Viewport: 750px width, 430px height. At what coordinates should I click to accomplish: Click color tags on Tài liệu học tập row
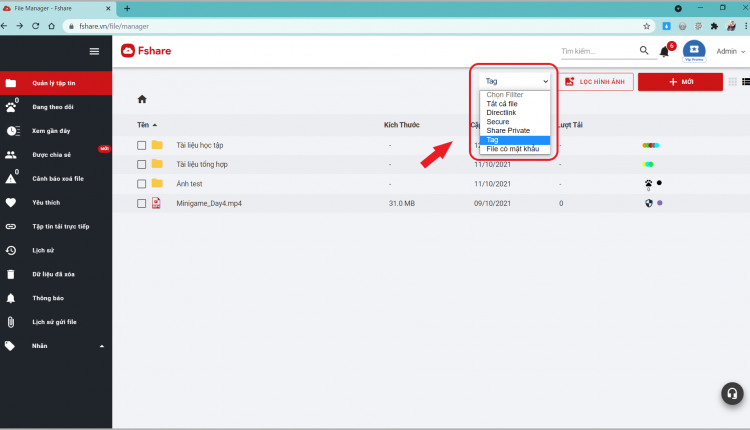(x=651, y=145)
